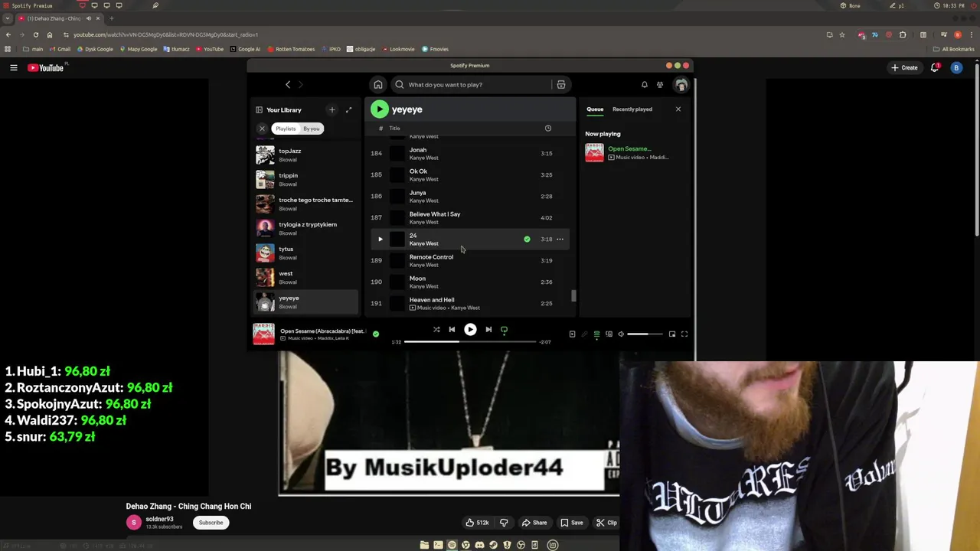This screenshot has width=980, height=551.
Task: Adjust the Spotify volume slider
Action: pos(646,334)
